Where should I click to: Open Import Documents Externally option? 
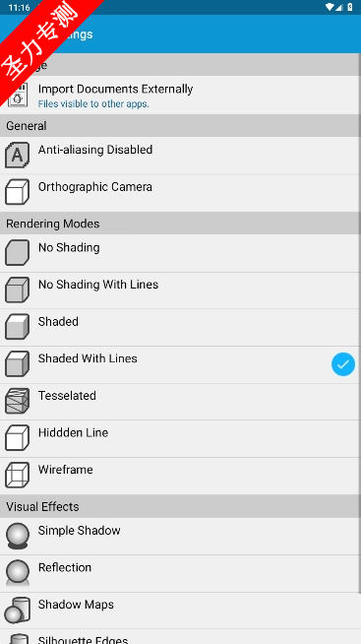click(x=181, y=95)
